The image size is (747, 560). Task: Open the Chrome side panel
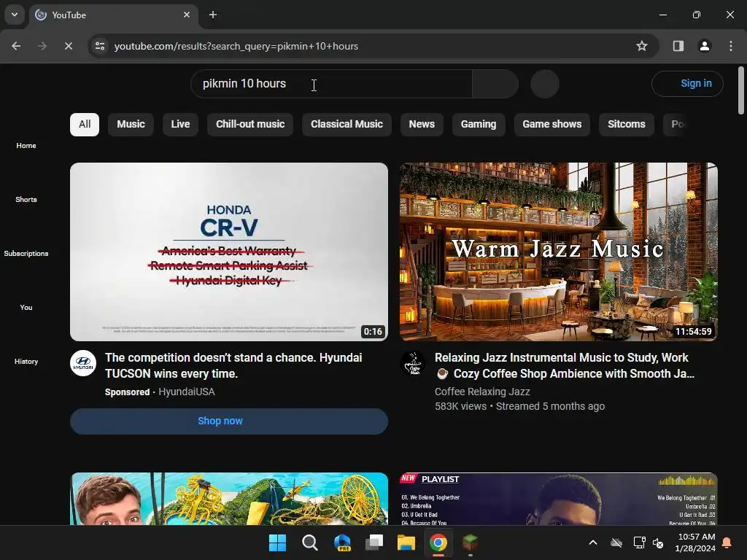678,46
